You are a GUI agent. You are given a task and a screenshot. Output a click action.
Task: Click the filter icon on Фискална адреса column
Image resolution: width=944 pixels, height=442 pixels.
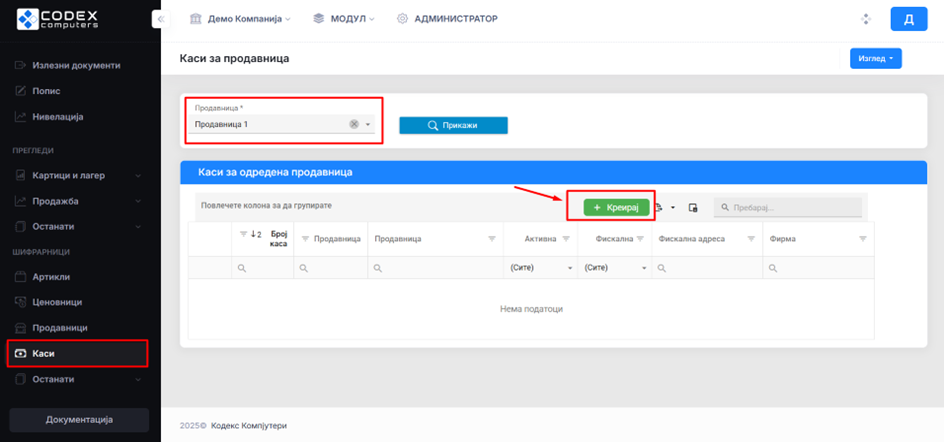(x=749, y=239)
